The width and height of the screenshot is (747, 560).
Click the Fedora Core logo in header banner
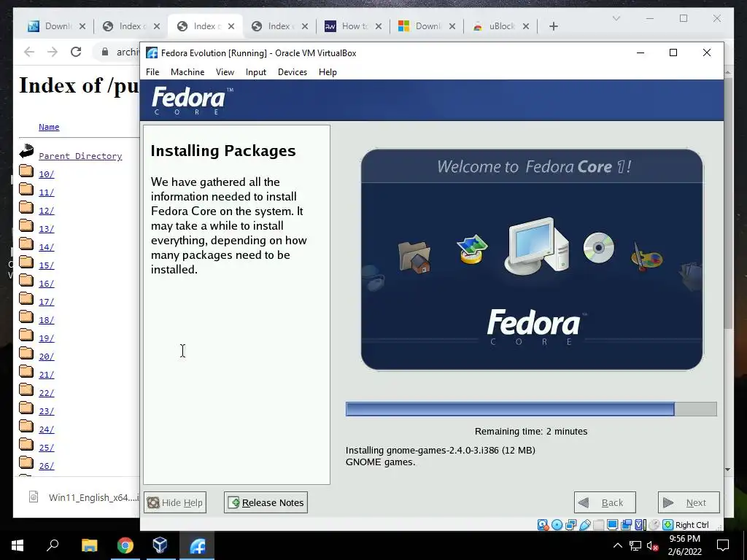click(192, 101)
